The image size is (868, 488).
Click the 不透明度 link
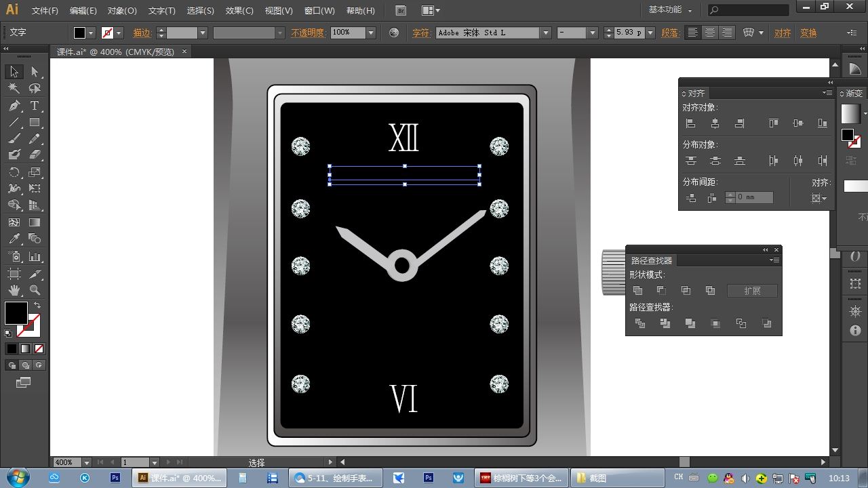[x=309, y=33]
